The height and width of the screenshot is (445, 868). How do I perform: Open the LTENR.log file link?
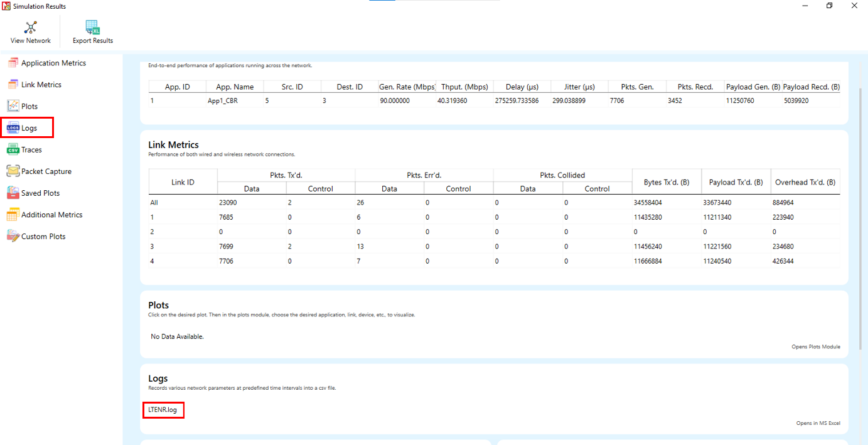pos(163,410)
